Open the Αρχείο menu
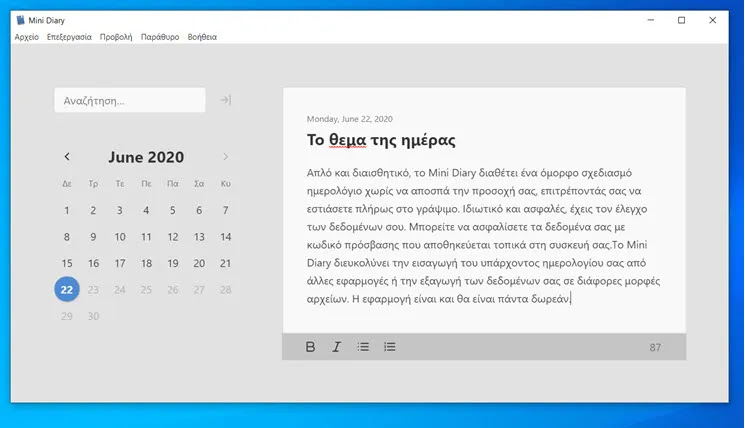 coord(27,37)
